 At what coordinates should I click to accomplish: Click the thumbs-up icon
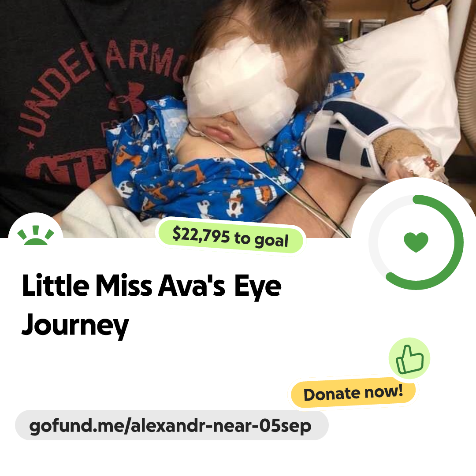point(409,358)
